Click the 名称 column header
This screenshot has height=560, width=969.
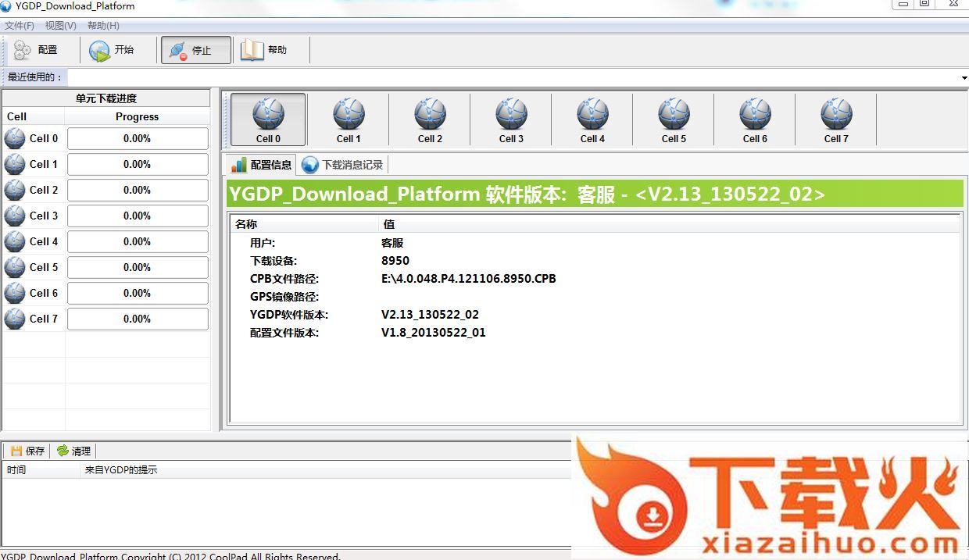(x=305, y=224)
